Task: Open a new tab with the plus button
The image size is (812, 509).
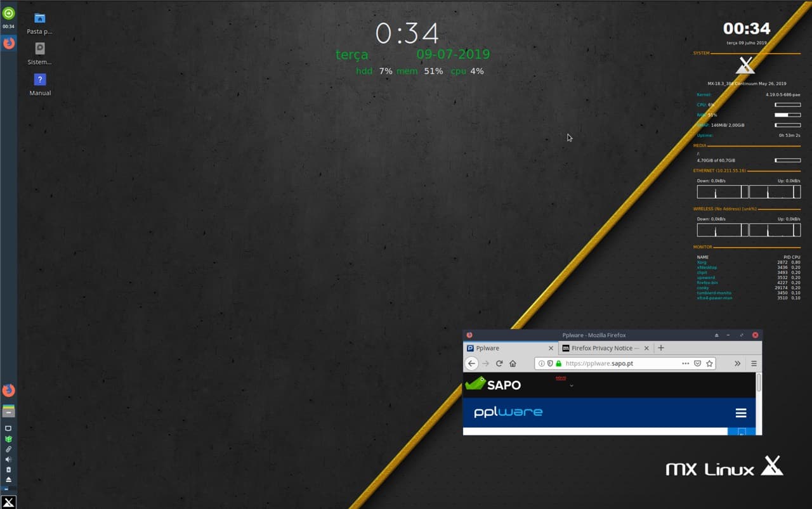Action: [661, 348]
